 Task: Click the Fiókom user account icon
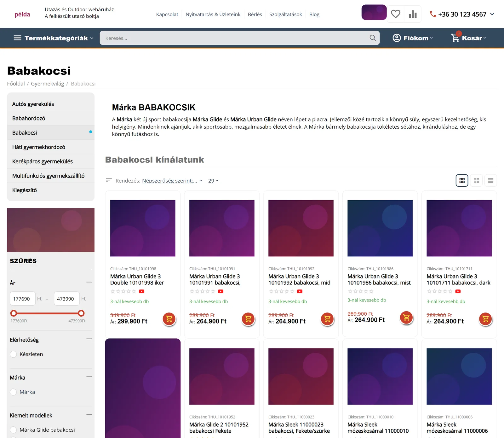coord(397,38)
